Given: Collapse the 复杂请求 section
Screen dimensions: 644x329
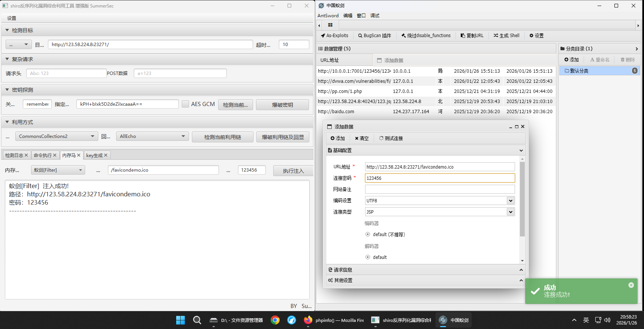Looking at the screenshot, I should pyautogui.click(x=7, y=59).
